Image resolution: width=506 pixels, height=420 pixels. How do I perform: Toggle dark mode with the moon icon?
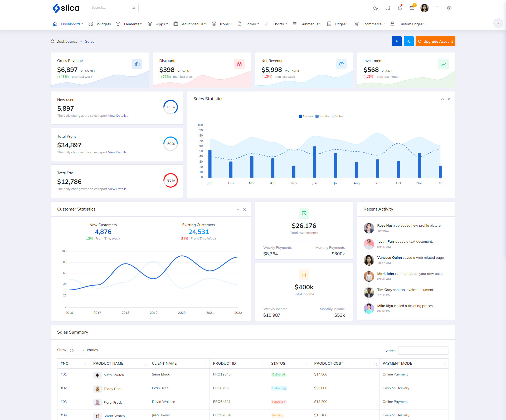pyautogui.click(x=376, y=8)
